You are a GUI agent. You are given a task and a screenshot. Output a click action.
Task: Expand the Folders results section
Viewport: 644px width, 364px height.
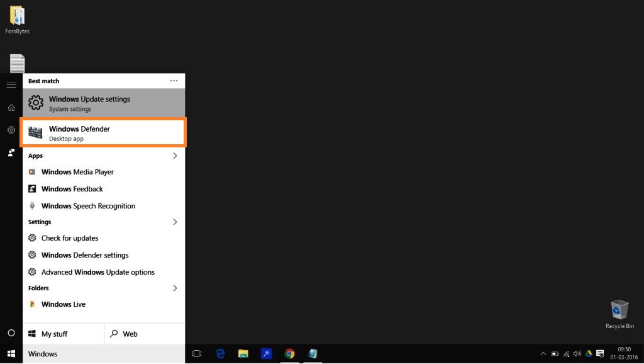click(175, 288)
